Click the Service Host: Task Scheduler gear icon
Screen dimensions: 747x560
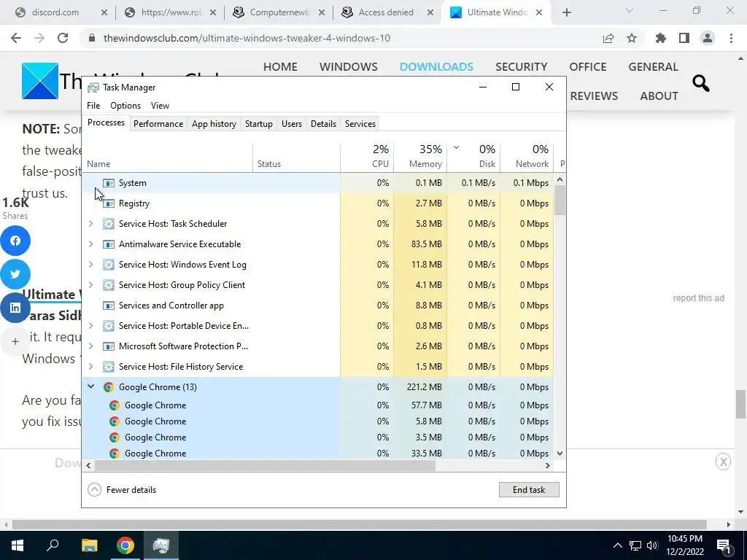(x=109, y=224)
